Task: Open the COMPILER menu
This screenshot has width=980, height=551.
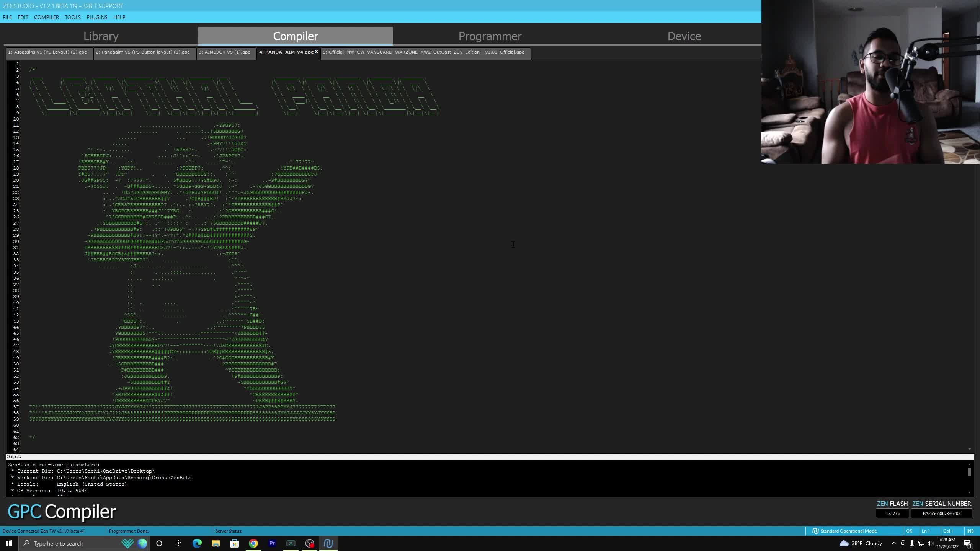Action: tap(46, 17)
